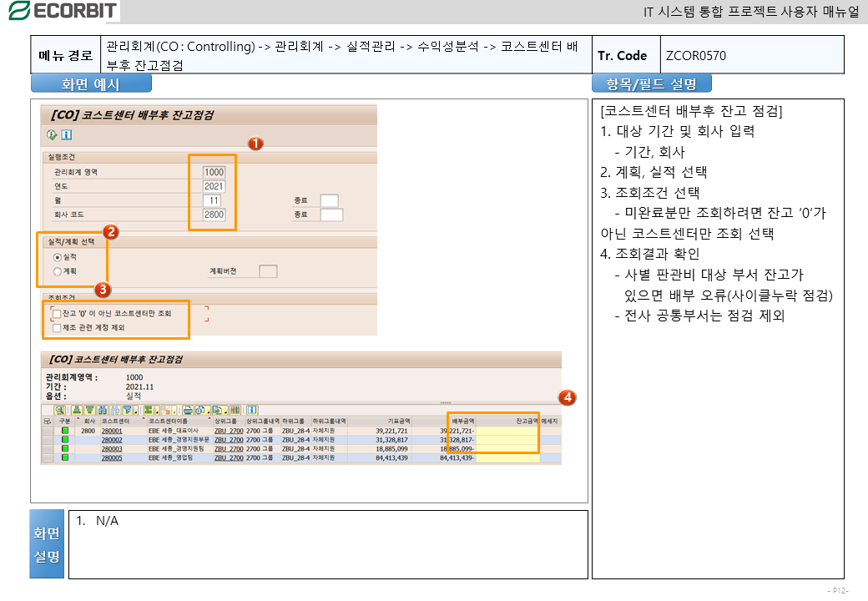Click the 회사 코드 field showing 2800
This screenshot has width=868, height=601.
point(214,215)
